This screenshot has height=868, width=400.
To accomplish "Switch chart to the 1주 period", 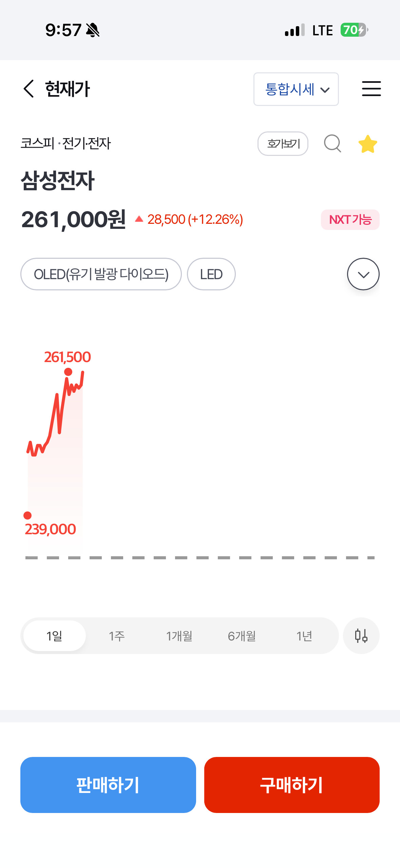I will click(x=117, y=636).
